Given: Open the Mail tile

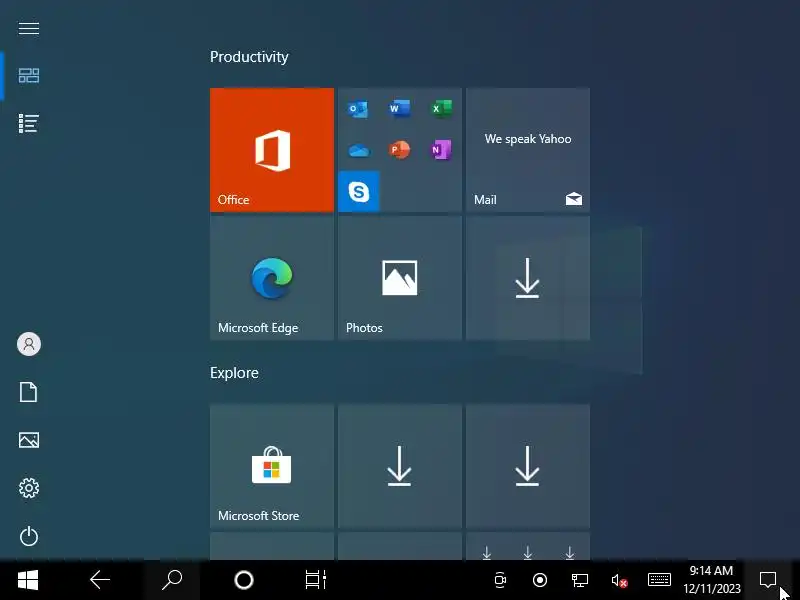Looking at the screenshot, I should tap(528, 149).
